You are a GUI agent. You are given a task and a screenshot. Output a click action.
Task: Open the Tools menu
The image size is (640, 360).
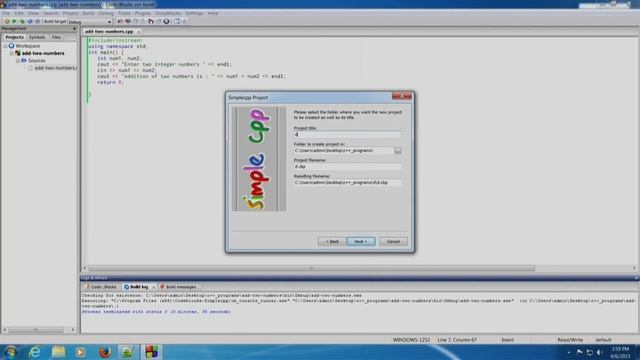coord(124,13)
